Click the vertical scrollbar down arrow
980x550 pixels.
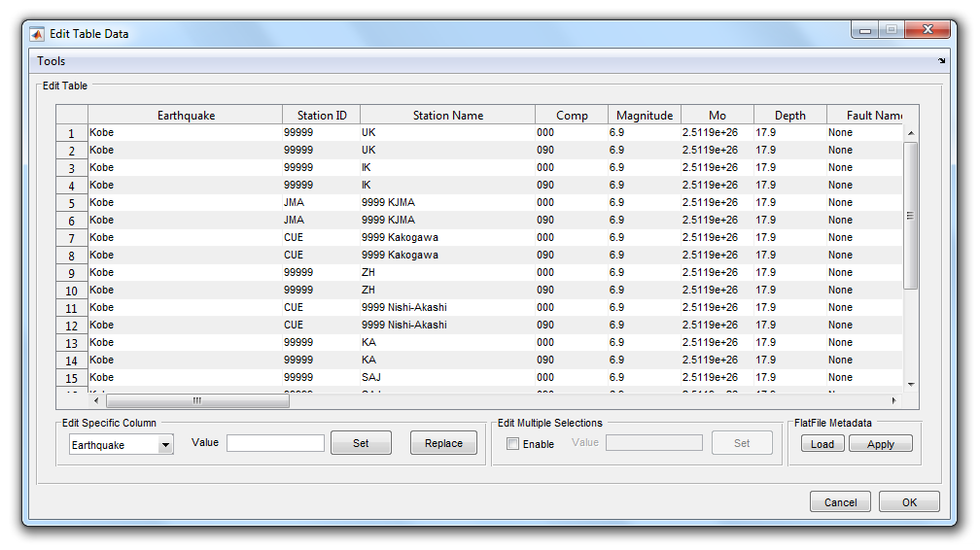point(911,384)
